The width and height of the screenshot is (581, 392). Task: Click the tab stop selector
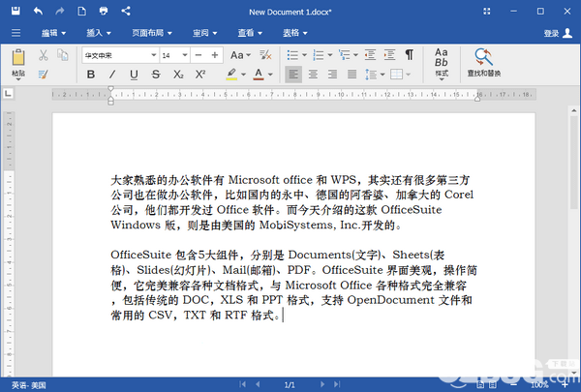pos(8,93)
